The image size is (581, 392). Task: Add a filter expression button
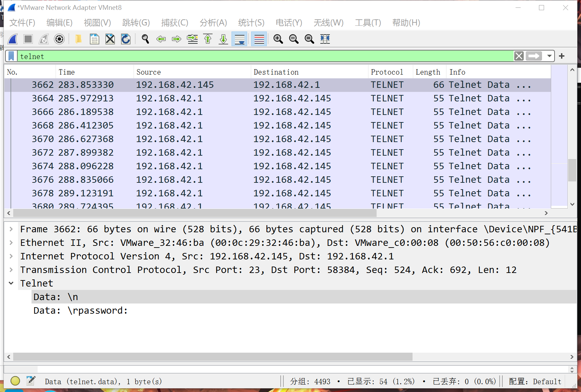[562, 56]
